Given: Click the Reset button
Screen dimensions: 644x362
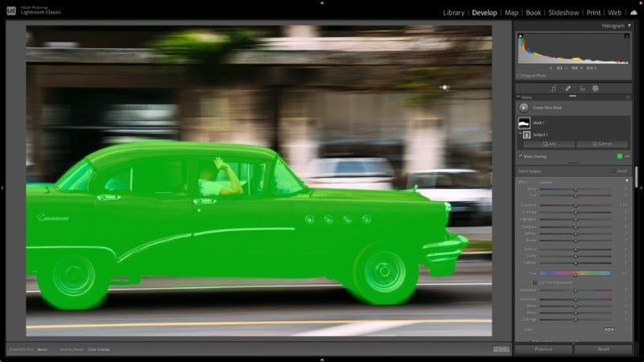Looking at the screenshot, I should [603, 349].
